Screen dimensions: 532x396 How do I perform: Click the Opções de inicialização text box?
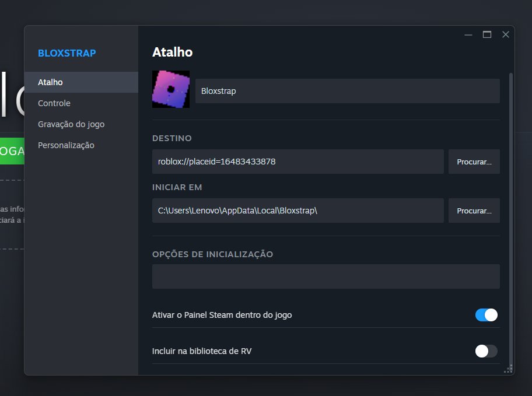point(325,276)
